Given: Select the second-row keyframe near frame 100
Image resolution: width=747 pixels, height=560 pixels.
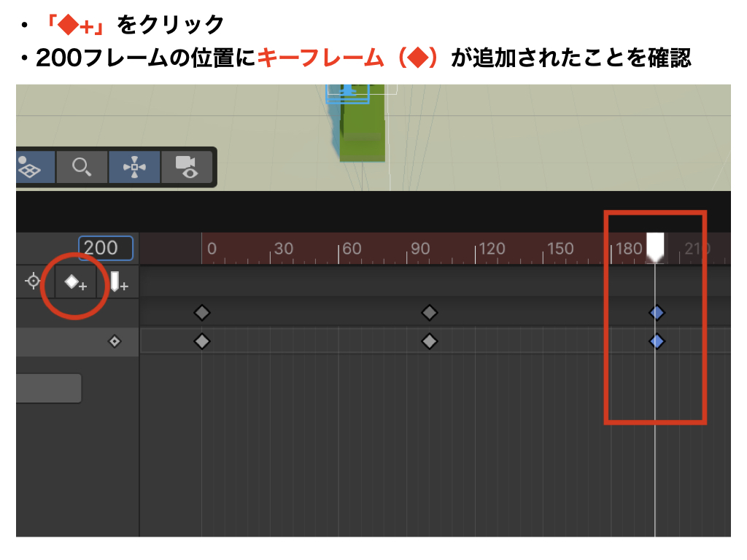Looking at the screenshot, I should pyautogui.click(x=430, y=341).
